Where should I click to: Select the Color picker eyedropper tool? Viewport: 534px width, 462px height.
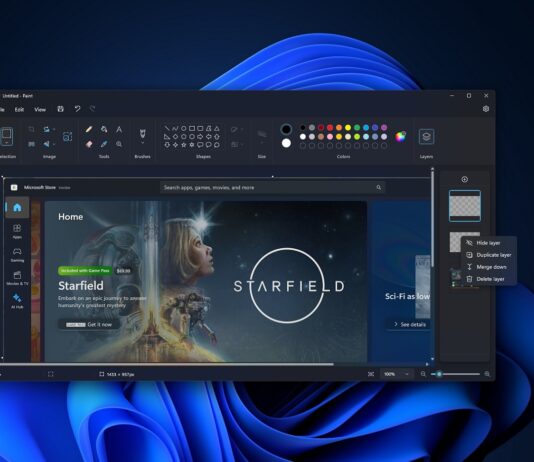click(x=104, y=144)
